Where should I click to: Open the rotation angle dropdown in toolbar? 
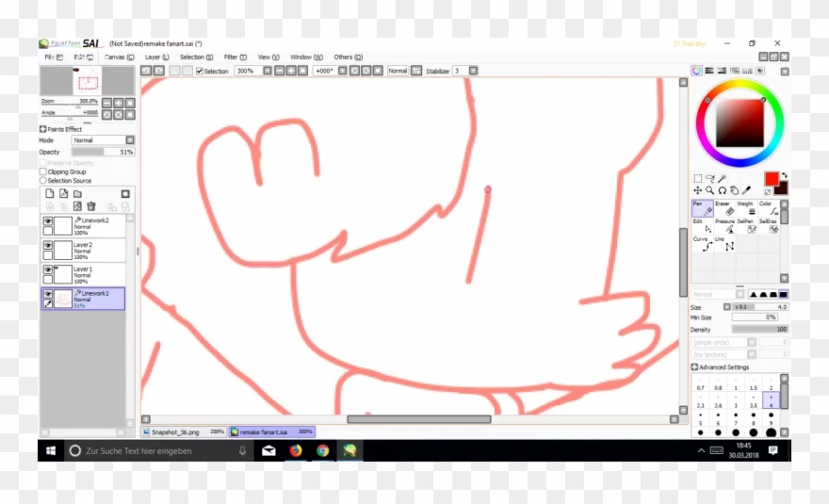pyautogui.click(x=343, y=71)
